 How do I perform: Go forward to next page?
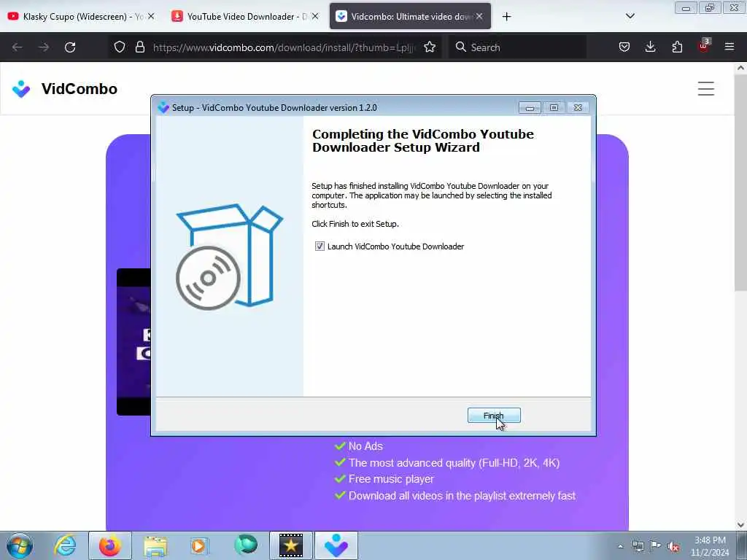click(x=44, y=47)
